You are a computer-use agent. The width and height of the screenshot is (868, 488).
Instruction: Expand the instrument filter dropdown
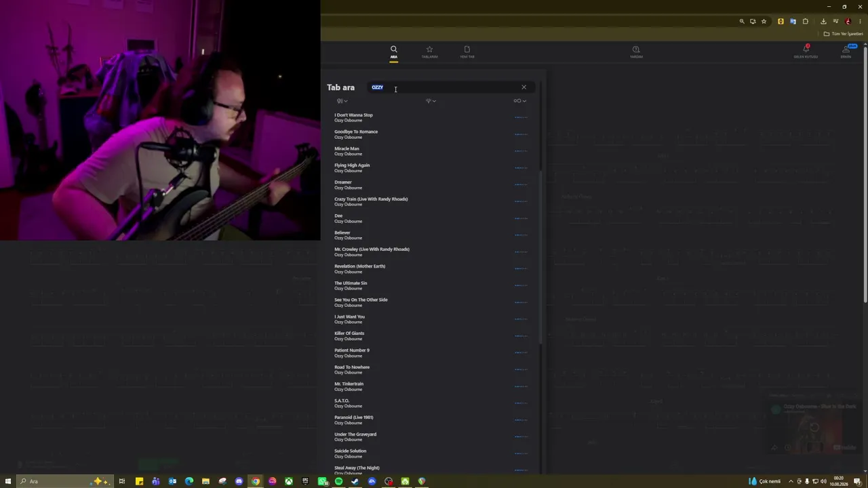pos(342,101)
